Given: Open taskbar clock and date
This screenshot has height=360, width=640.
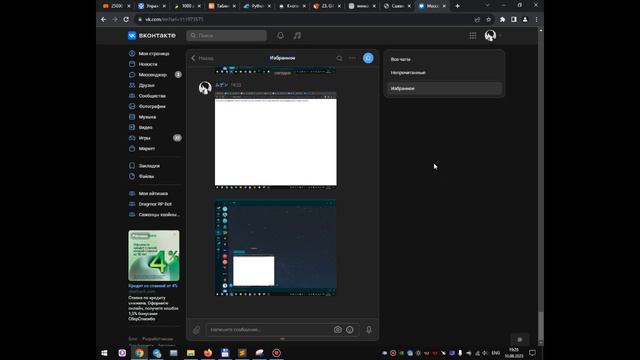Looking at the screenshot, I should [514, 353].
